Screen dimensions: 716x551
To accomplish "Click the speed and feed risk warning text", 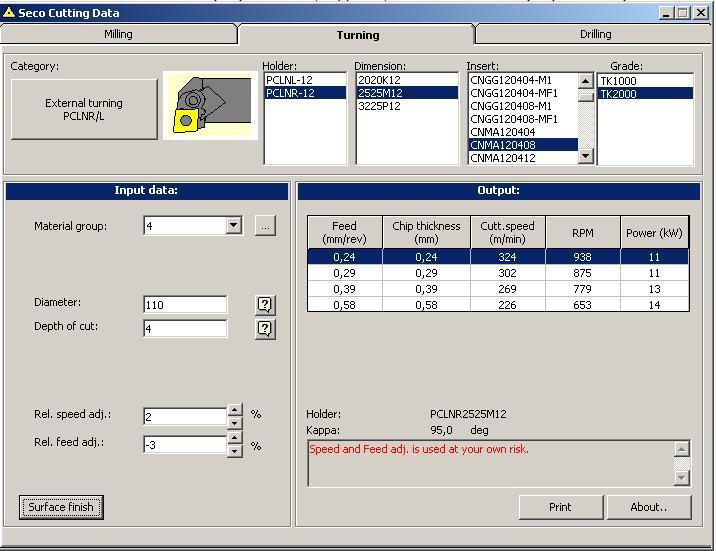I will [x=419, y=449].
